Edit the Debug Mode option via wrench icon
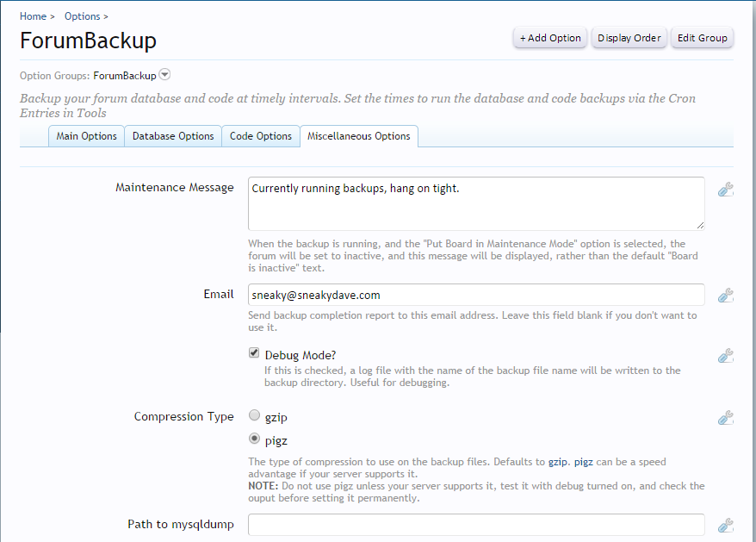The width and height of the screenshot is (756, 542). coord(726,353)
